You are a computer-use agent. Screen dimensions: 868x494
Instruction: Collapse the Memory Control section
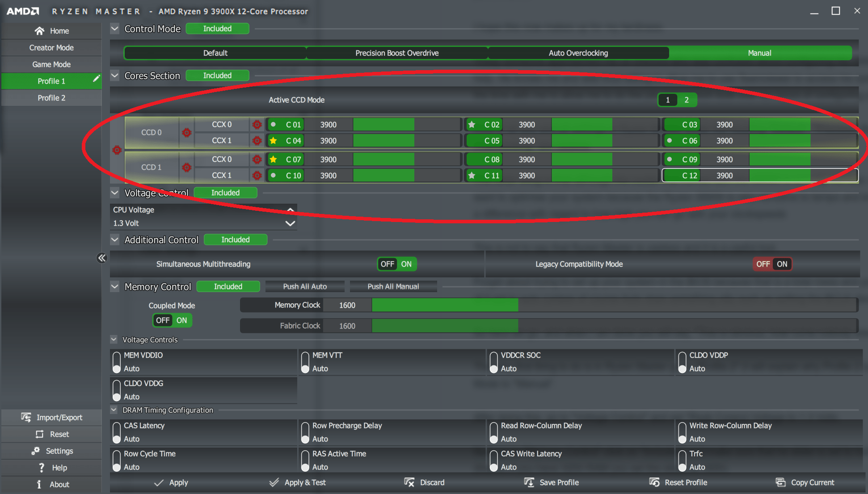point(115,286)
